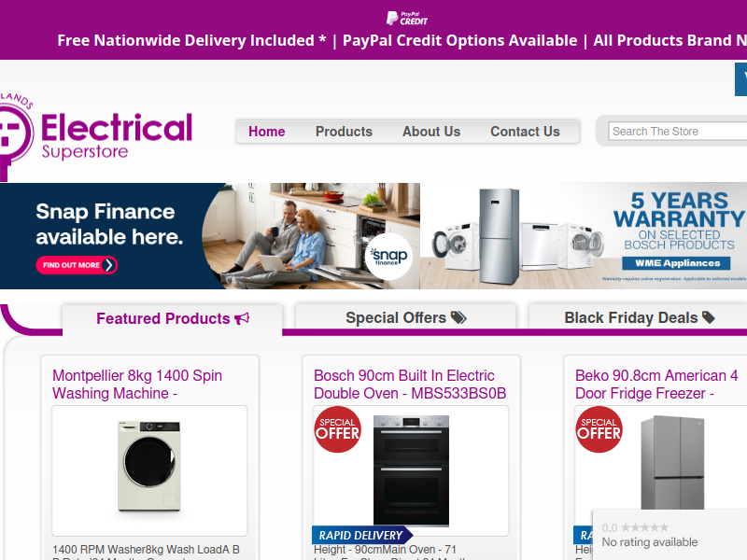
Task: Click the PayPal Credit logo icon
Action: click(x=407, y=18)
